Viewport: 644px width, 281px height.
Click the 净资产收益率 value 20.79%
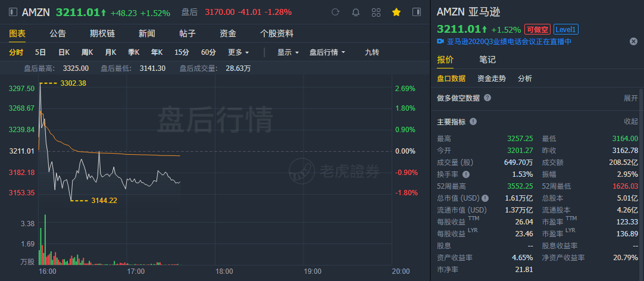(x=626, y=258)
